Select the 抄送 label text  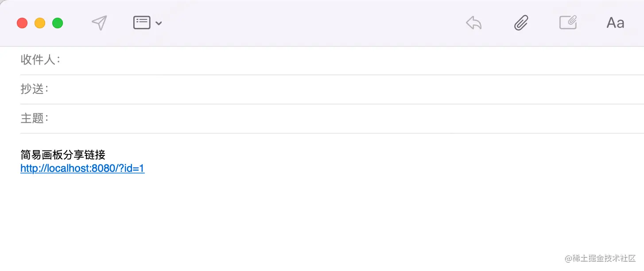32,89
